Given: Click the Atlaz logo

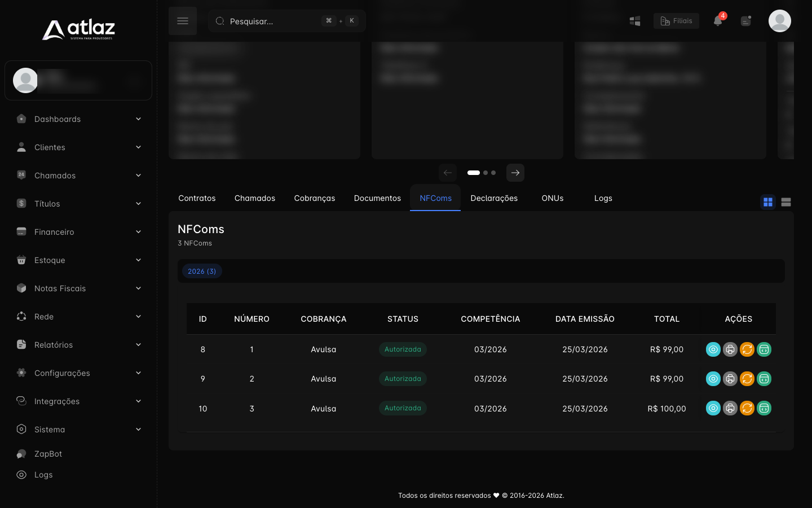Looking at the screenshot, I should tap(78, 30).
